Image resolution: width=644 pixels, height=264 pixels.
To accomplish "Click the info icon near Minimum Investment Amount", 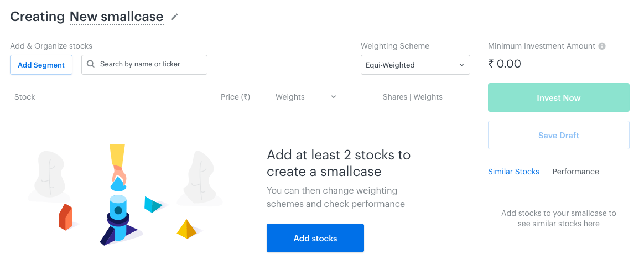I will (x=602, y=46).
